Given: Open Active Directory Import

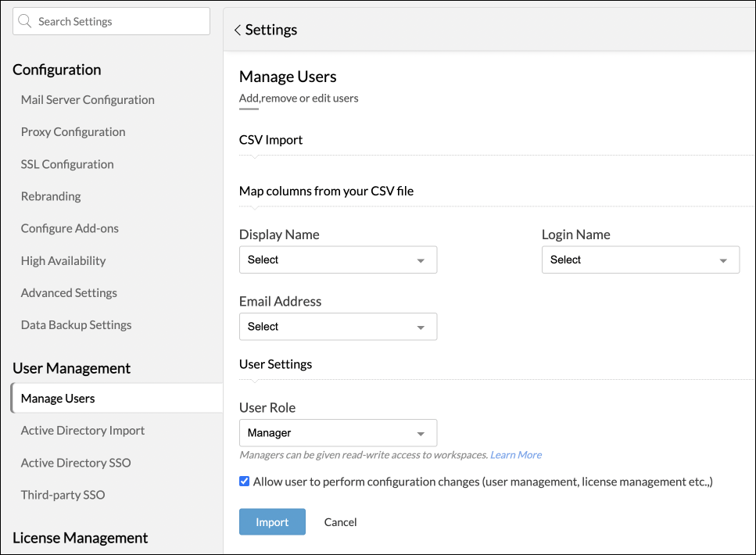Looking at the screenshot, I should pos(83,431).
